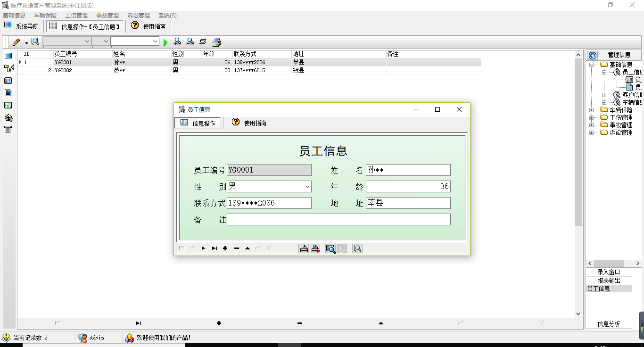Click the print icon in dialog toolbar

304,248
